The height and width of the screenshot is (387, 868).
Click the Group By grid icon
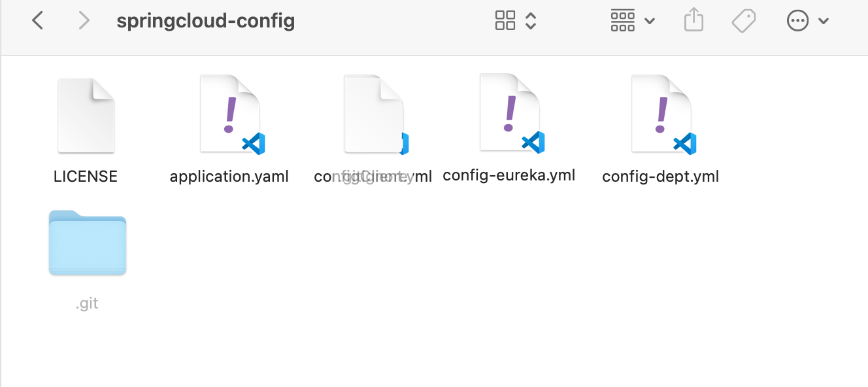click(x=622, y=21)
